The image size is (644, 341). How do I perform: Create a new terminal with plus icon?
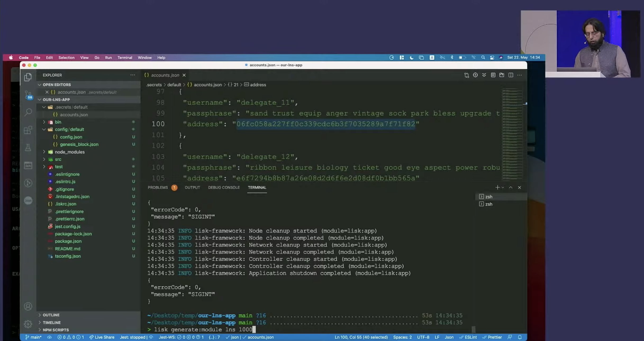pos(497,187)
